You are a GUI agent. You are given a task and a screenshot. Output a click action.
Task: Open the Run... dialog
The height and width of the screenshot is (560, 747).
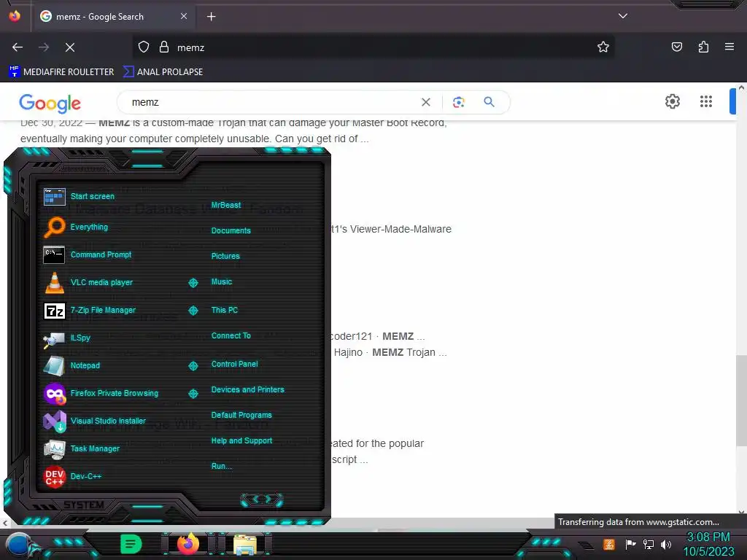222,466
